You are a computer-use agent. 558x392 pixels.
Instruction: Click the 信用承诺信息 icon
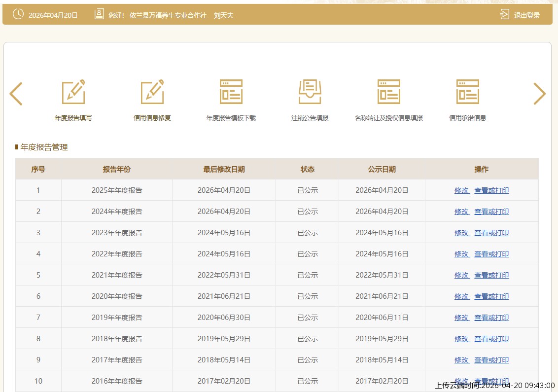[468, 92]
